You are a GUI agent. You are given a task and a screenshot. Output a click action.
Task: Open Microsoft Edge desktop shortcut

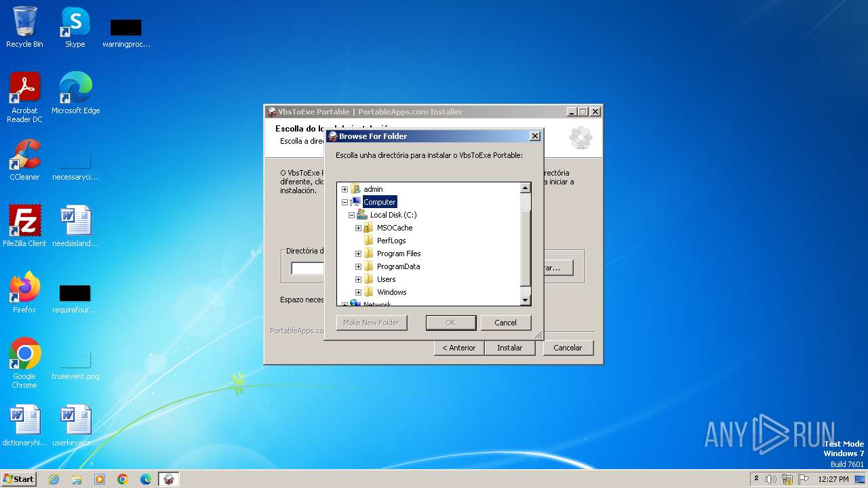click(x=75, y=94)
